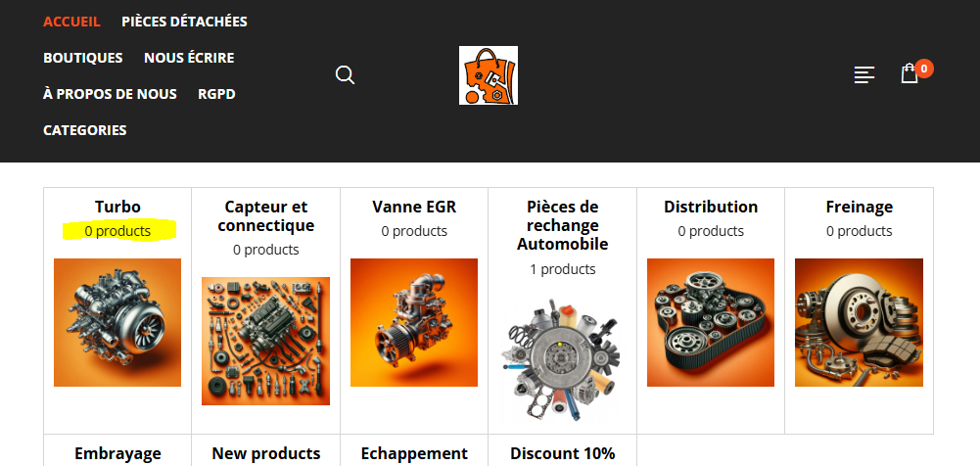Click the orange shop logo
The height and width of the screenshot is (466, 980).
point(489,75)
